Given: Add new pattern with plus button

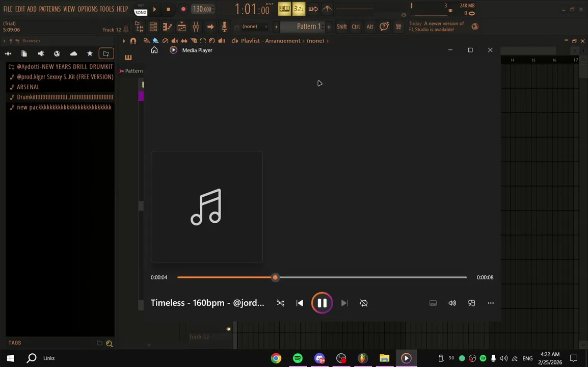Looking at the screenshot, I should coord(329,27).
